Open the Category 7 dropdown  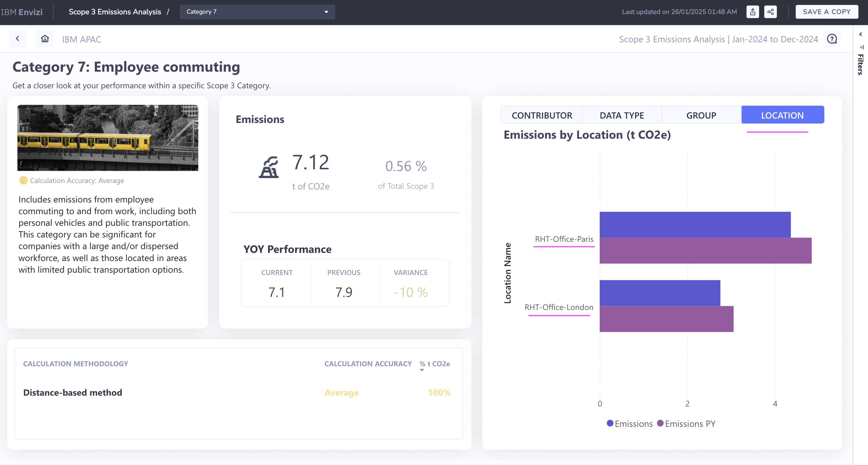pos(257,12)
